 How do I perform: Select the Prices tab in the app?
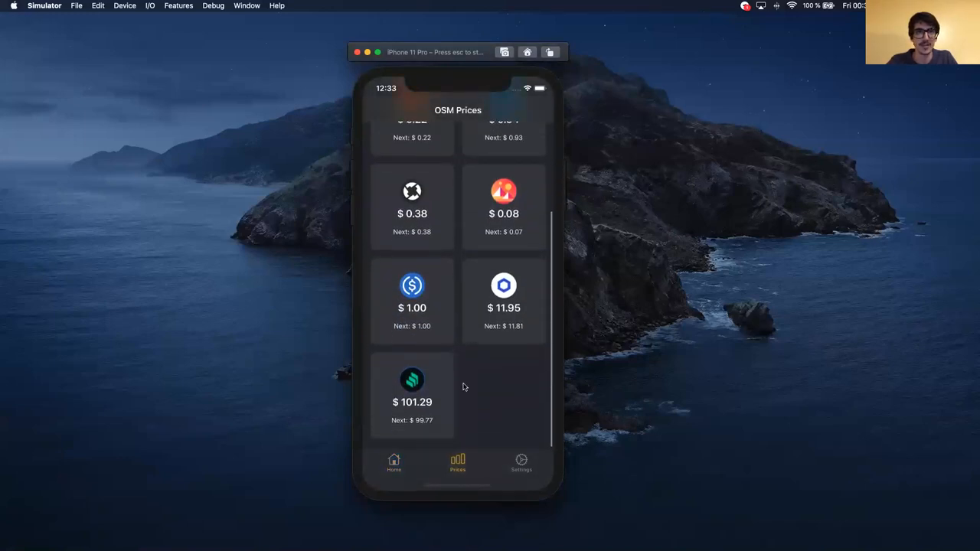tap(458, 462)
